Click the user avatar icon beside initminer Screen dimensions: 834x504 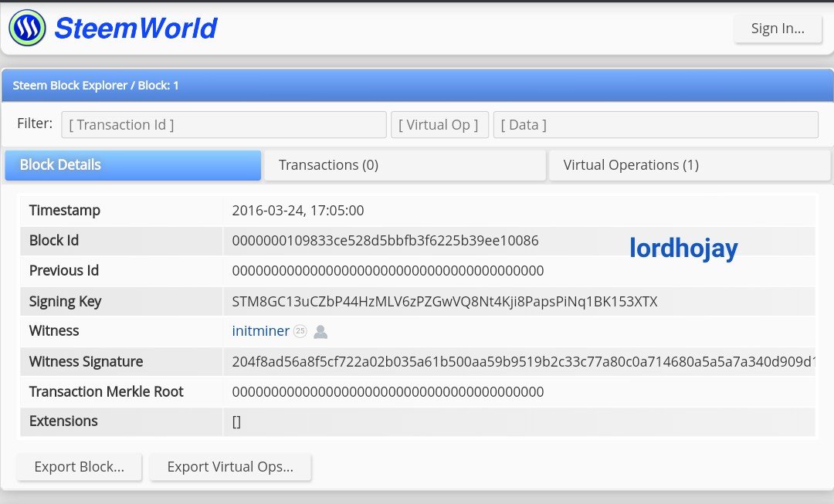tap(320, 331)
